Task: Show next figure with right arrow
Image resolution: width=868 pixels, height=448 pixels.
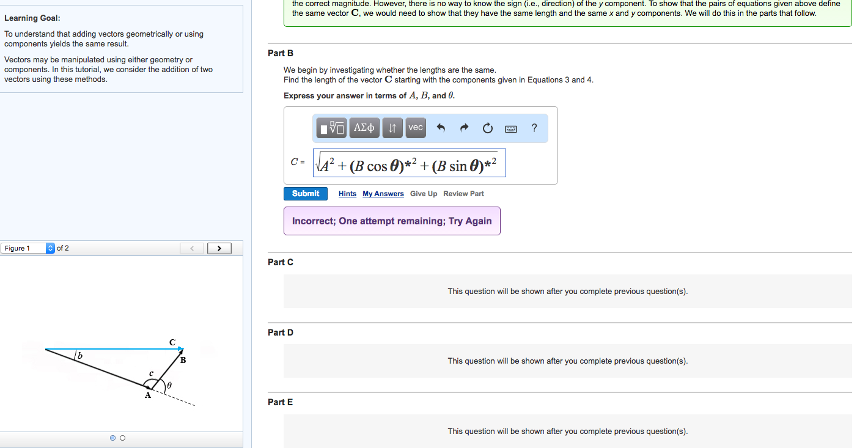Action: point(219,248)
